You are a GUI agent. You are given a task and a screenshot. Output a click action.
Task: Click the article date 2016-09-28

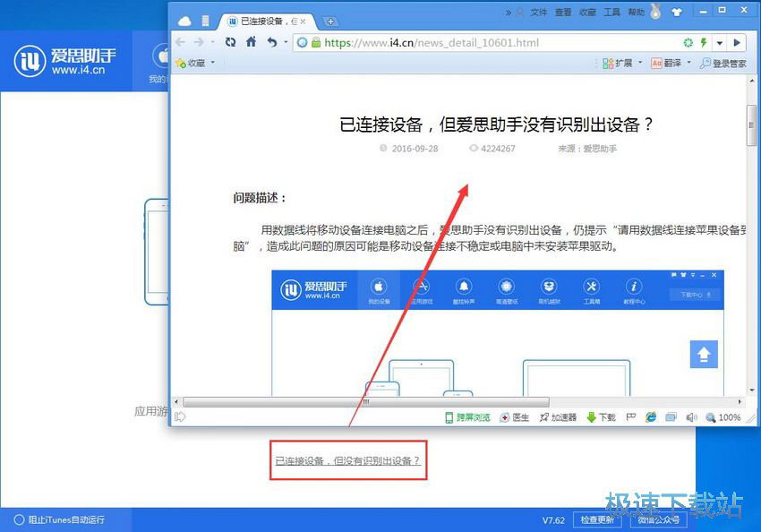(415, 149)
